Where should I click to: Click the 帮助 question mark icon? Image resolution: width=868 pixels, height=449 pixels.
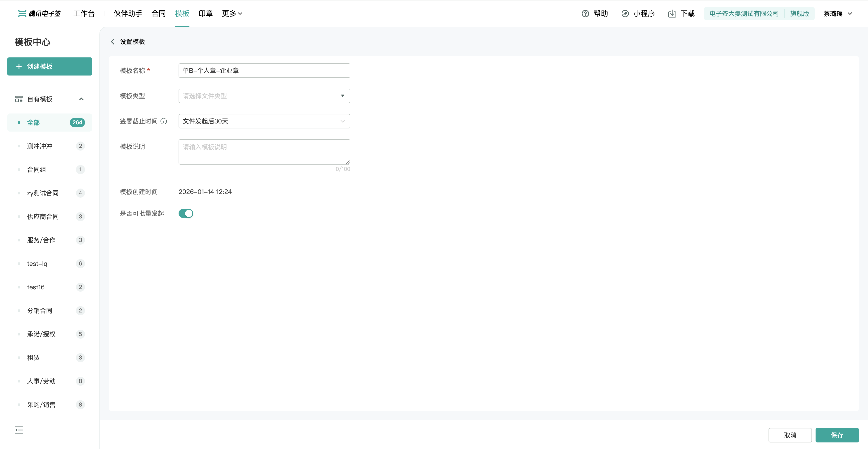[585, 14]
